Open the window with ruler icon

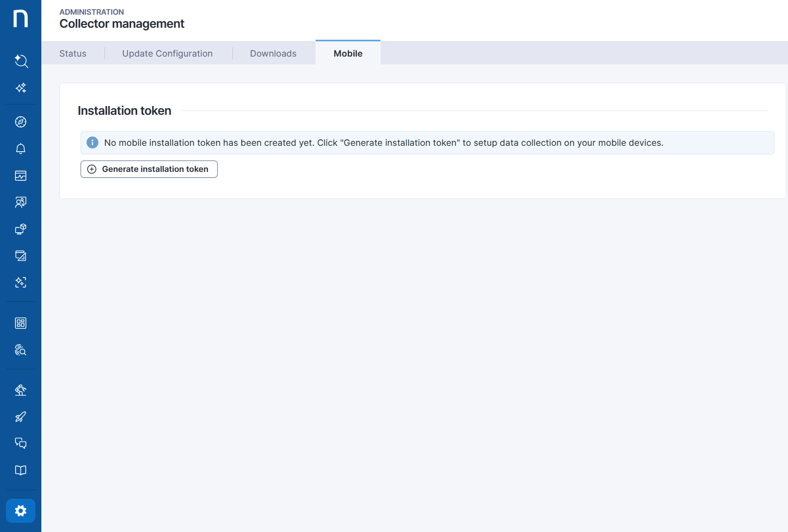(x=21, y=256)
